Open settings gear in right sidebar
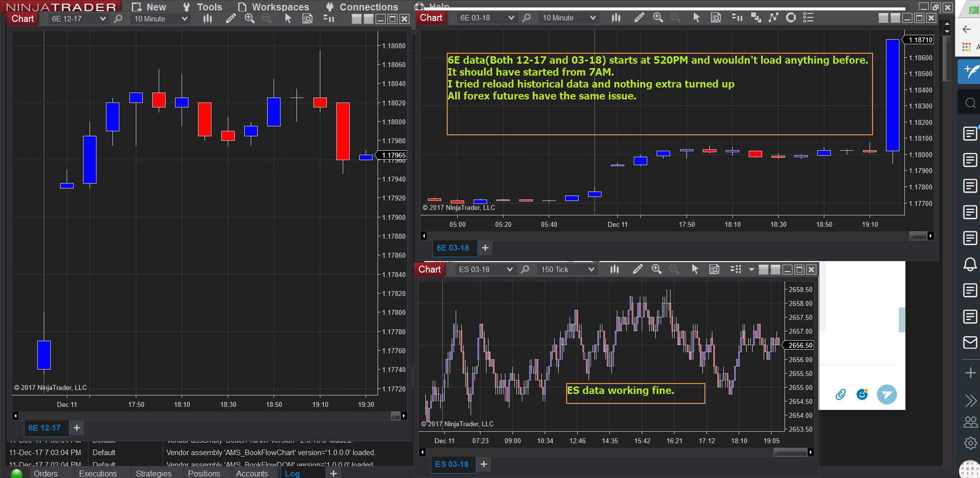The width and height of the screenshot is (980, 478). (x=970, y=443)
